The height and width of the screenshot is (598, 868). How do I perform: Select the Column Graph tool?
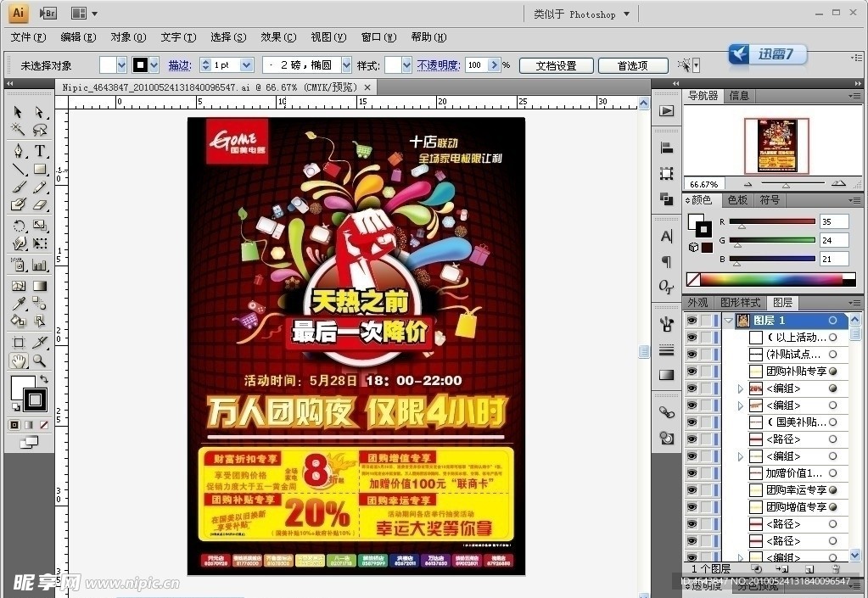click(39, 265)
